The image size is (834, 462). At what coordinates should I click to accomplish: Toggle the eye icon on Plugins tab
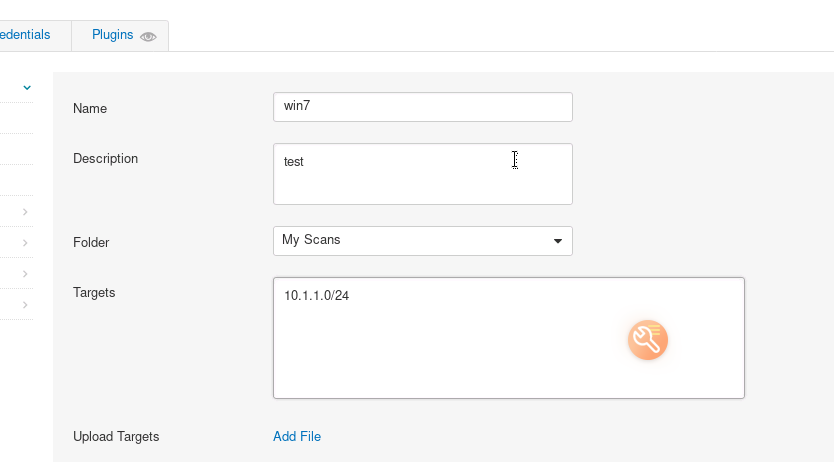[x=148, y=36]
